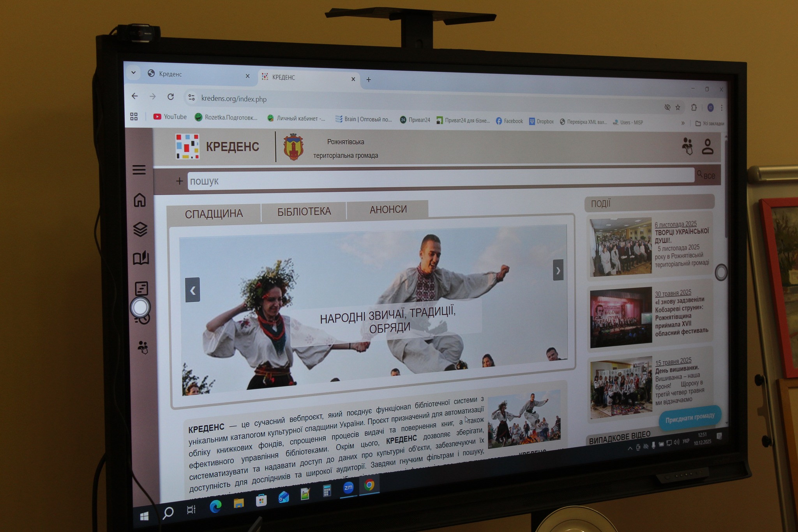Open Chrome tab search dropdown arrow
Image resolution: width=798 pixels, height=532 pixels.
tap(133, 72)
